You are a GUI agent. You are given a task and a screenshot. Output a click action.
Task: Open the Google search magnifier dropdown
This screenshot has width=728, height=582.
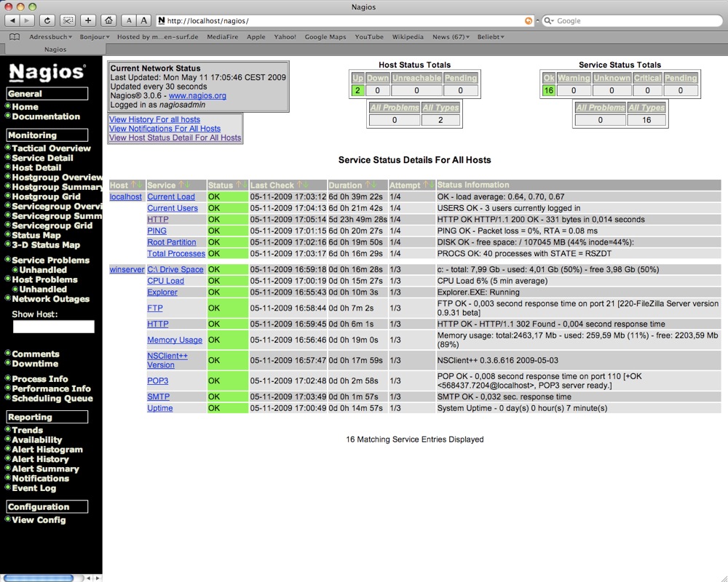549,21
